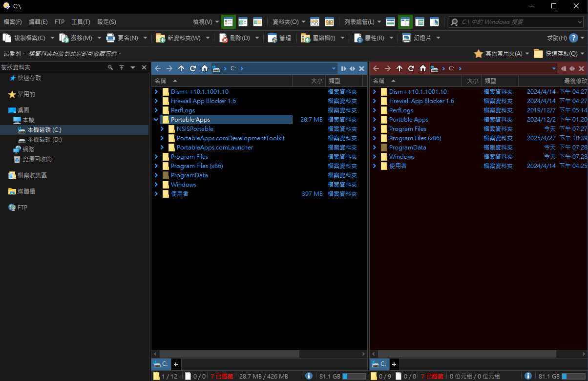Open the 工具(T) menu
The image size is (588, 381).
click(81, 22)
